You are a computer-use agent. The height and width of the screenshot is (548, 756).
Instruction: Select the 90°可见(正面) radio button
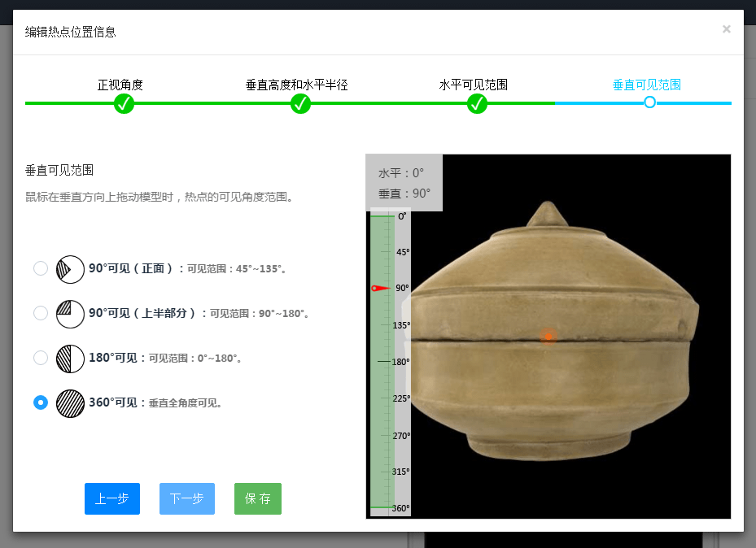pos(41,268)
